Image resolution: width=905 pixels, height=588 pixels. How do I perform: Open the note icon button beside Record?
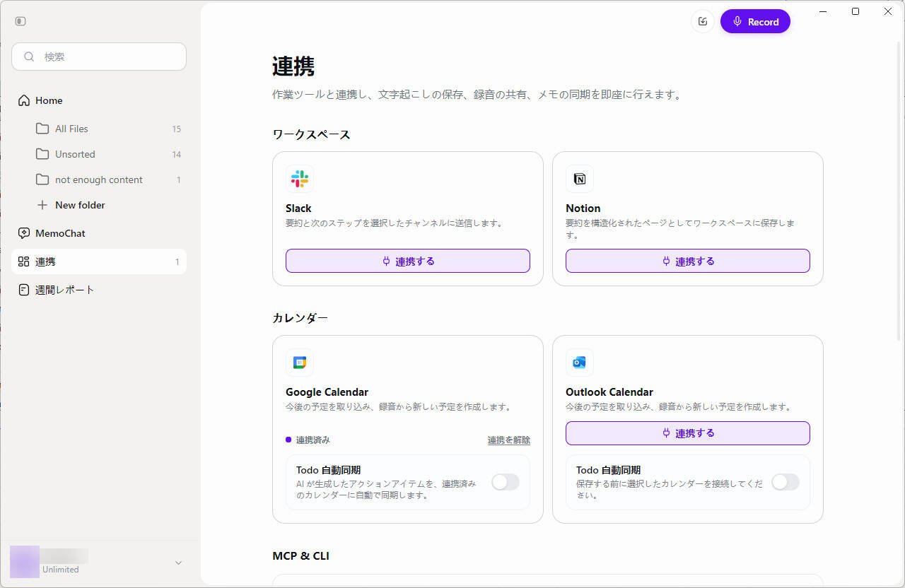pyautogui.click(x=703, y=21)
